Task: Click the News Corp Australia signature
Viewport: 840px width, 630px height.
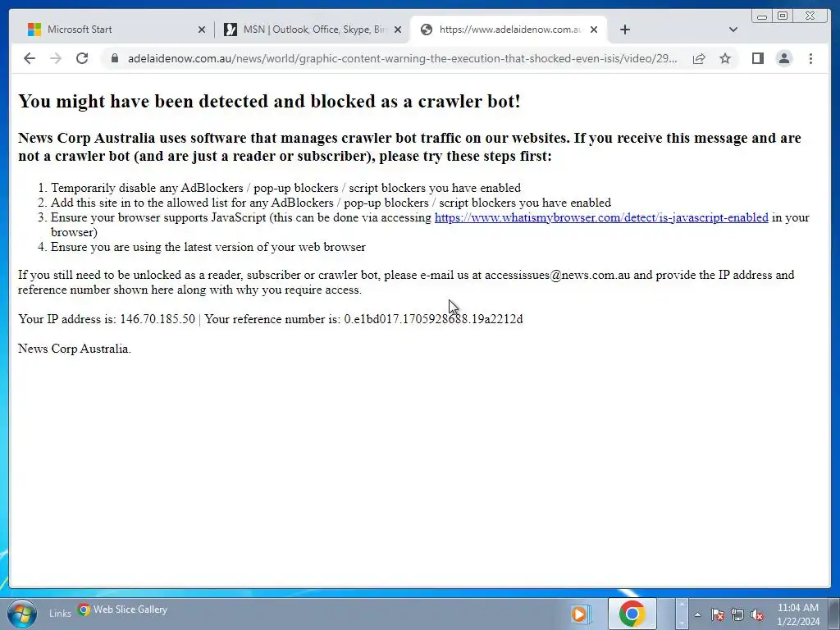Action: (75, 348)
